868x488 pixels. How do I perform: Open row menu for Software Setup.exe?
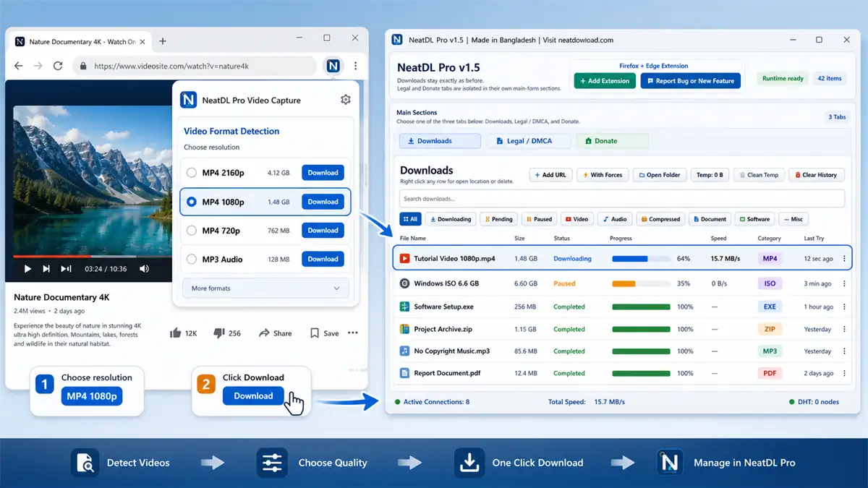[x=844, y=307]
